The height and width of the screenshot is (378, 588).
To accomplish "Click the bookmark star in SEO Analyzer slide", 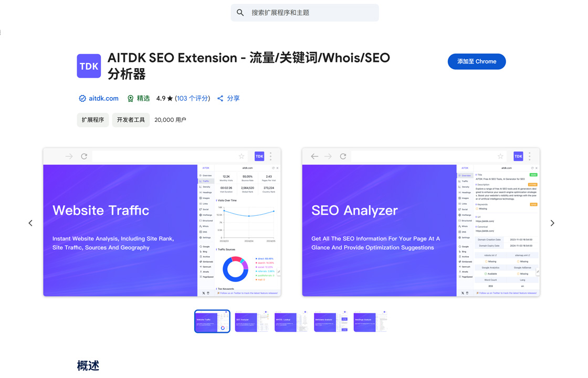I will point(500,156).
